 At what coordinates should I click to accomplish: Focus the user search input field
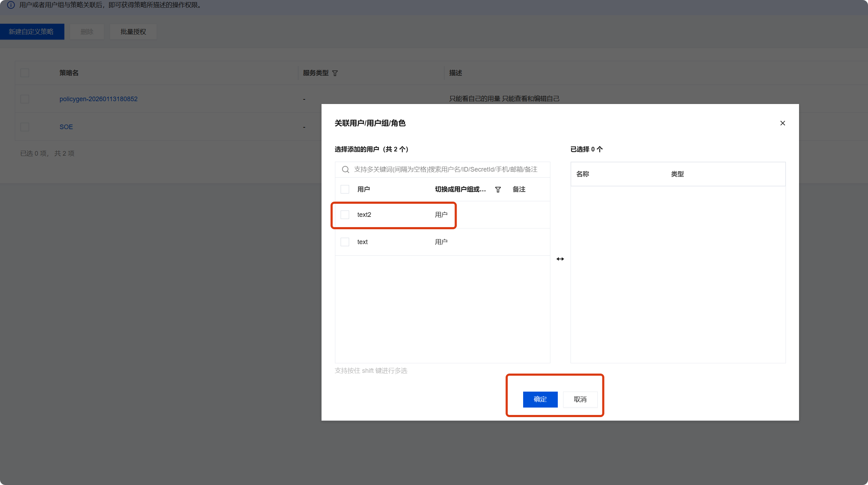point(446,169)
